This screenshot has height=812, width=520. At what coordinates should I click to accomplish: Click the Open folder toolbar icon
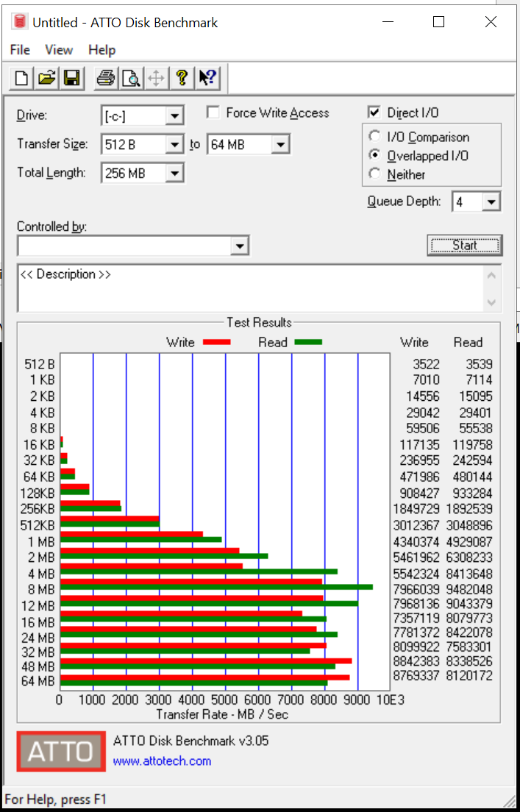pos(46,79)
